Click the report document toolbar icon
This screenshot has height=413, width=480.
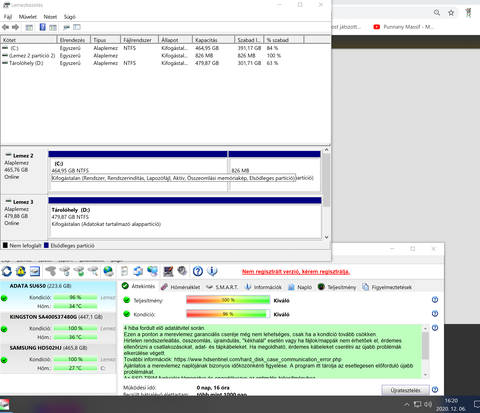coord(124,271)
